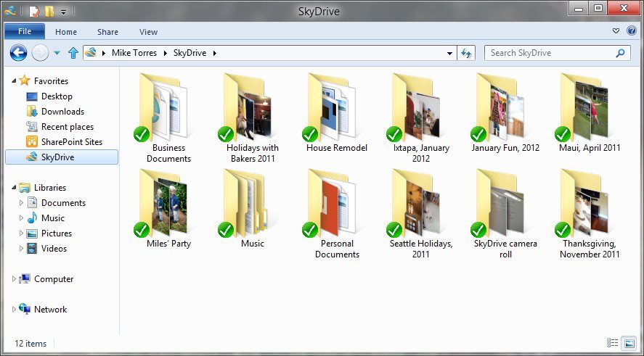Click the Refresh button beside address bar
Viewport: 644px width, 356px height.
(467, 53)
